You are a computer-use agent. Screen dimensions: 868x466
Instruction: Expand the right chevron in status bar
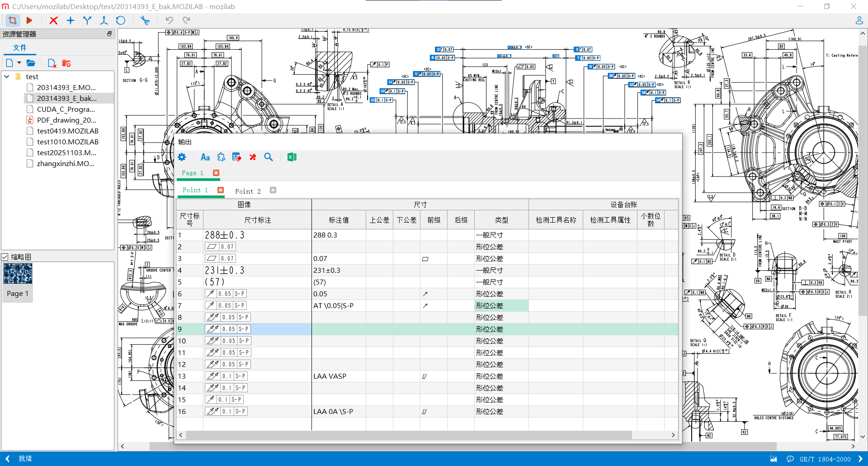(x=860, y=459)
